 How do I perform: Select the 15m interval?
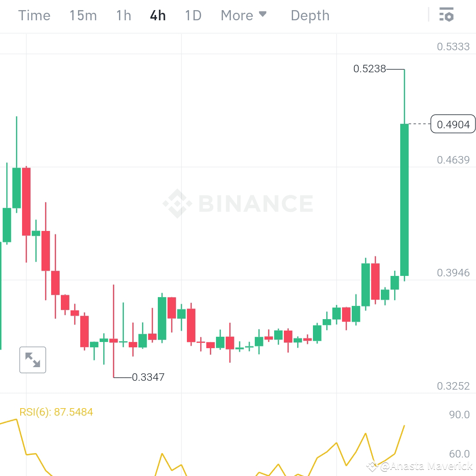tap(83, 15)
